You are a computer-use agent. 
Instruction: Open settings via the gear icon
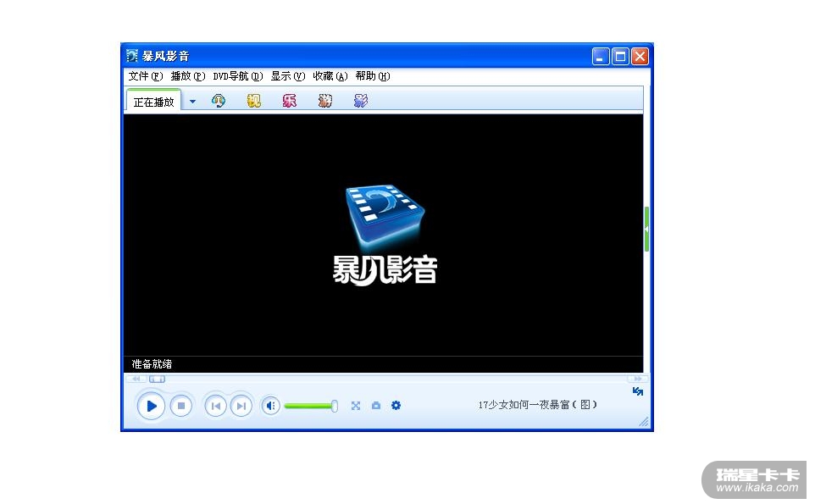[396, 405]
